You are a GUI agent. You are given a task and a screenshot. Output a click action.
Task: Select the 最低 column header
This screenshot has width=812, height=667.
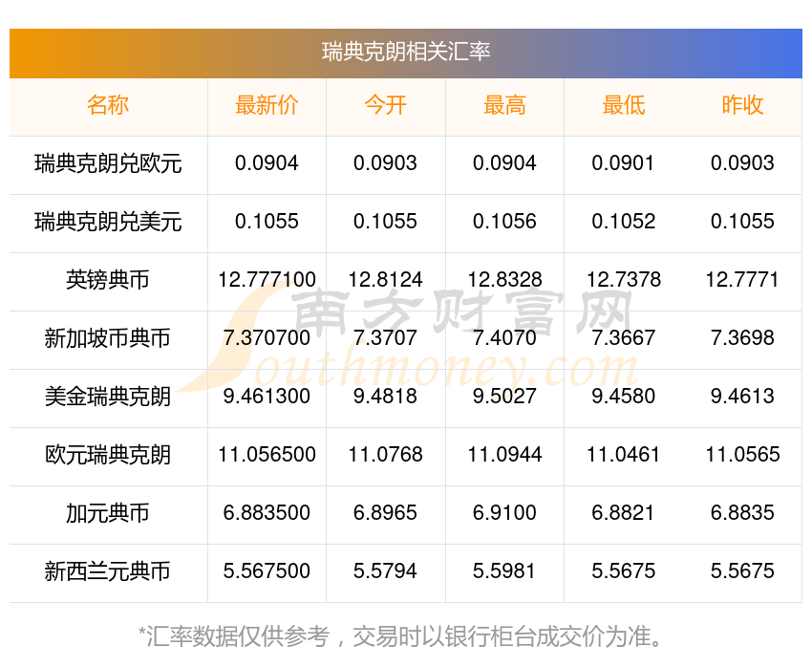624,105
